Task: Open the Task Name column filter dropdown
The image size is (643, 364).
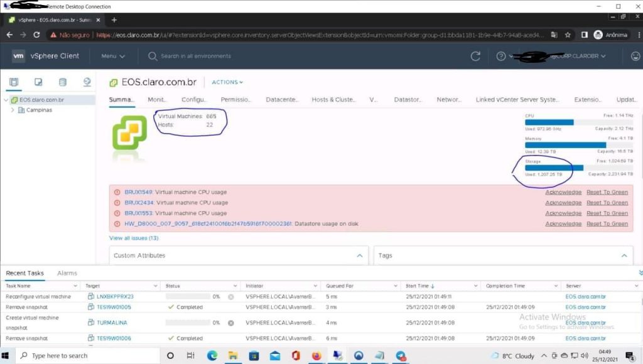Action: [x=75, y=286]
